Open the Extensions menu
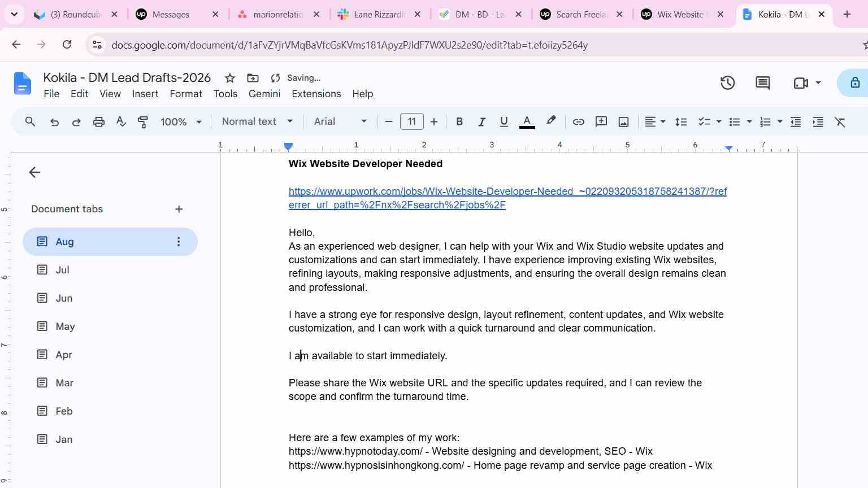The image size is (868, 488). [x=316, y=94]
